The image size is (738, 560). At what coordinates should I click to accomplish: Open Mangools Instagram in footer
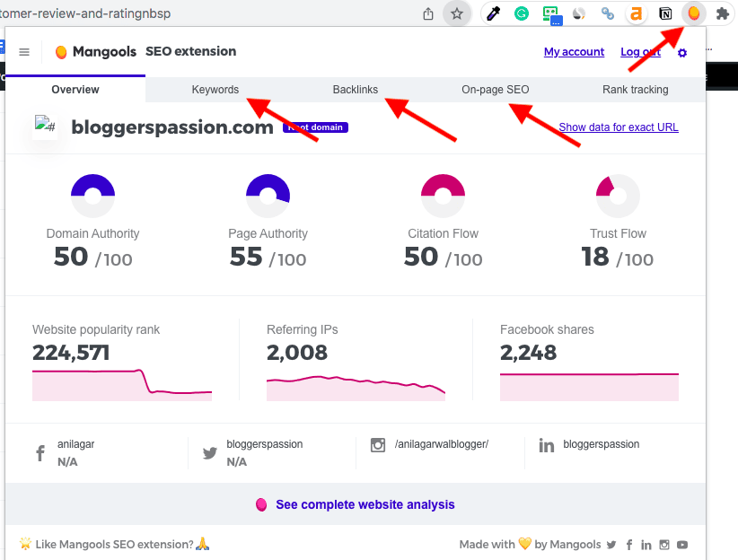coord(664,545)
